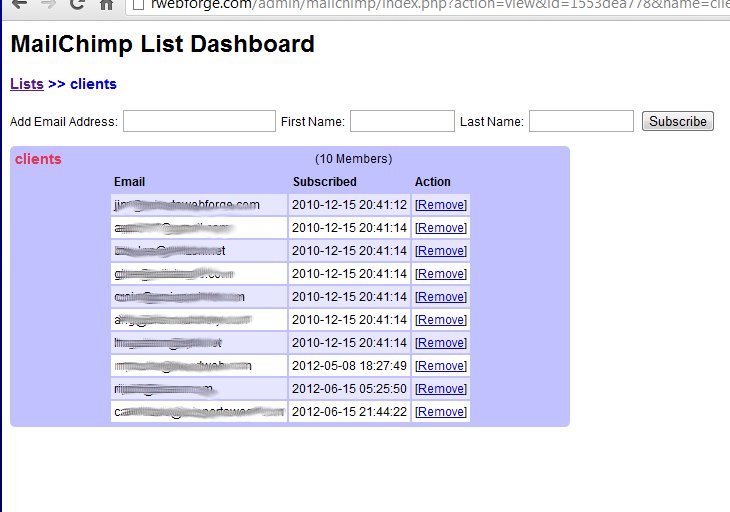The image size is (730, 512).
Task: Click into the Last Name field
Action: click(581, 121)
